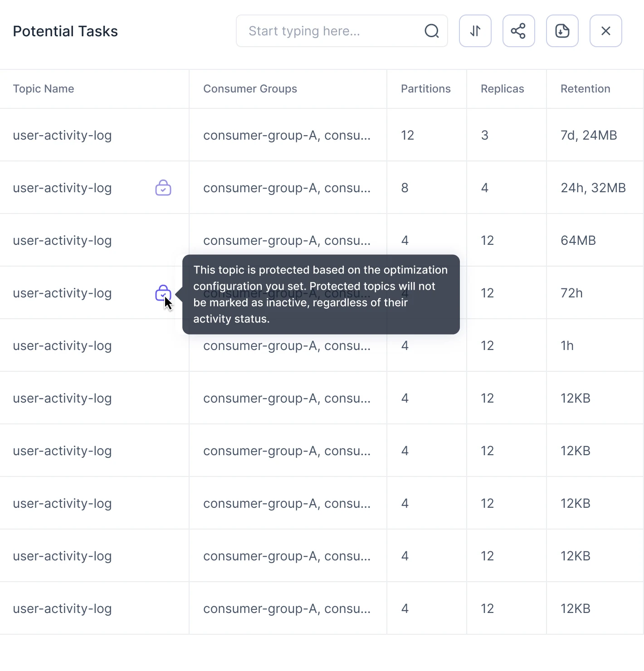This screenshot has width=644, height=671.
Task: Click the partitions value 8
Action: coord(405,188)
